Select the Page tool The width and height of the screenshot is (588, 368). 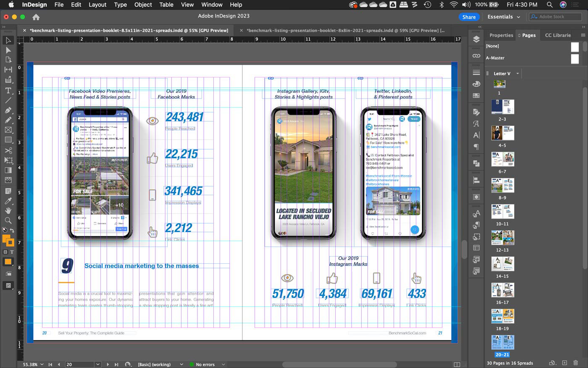coord(8,60)
